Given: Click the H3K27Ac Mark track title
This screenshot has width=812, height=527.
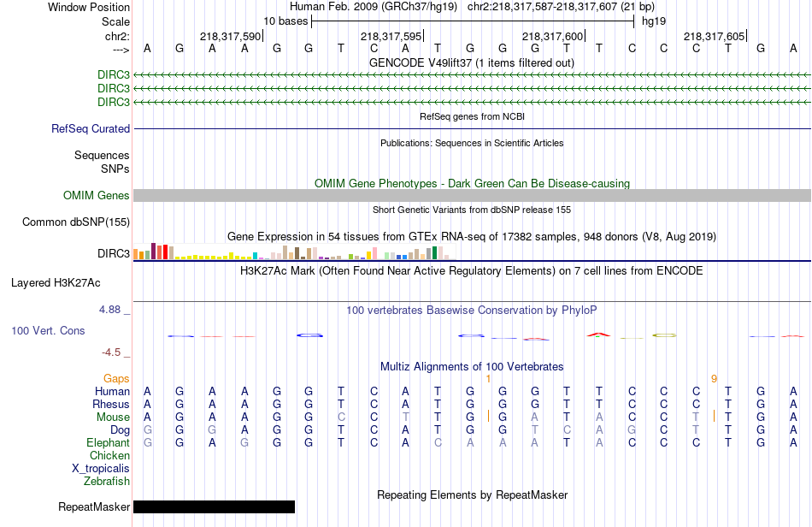Looking at the screenshot, I should tap(471, 271).
